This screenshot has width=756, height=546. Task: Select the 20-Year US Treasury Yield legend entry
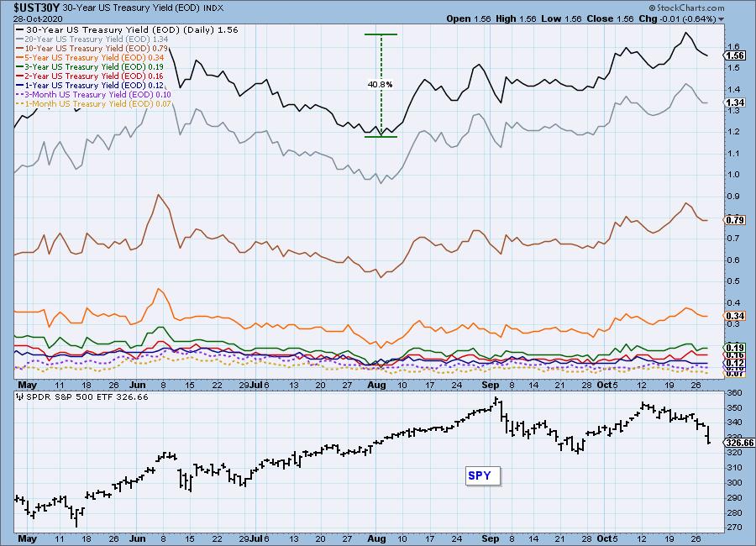point(92,39)
